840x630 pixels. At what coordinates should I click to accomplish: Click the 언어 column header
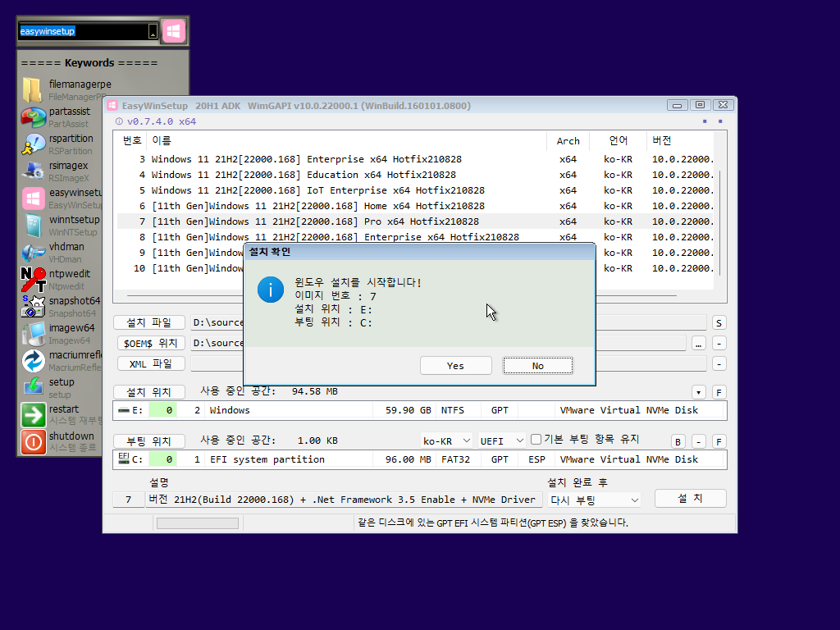pos(619,140)
